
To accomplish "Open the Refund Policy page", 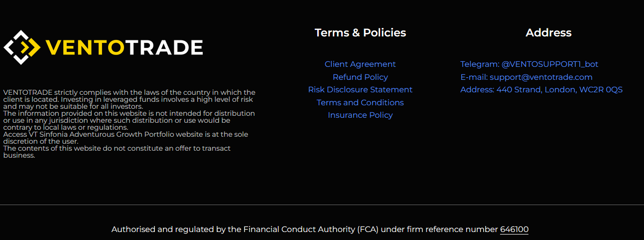I will 360,77.
